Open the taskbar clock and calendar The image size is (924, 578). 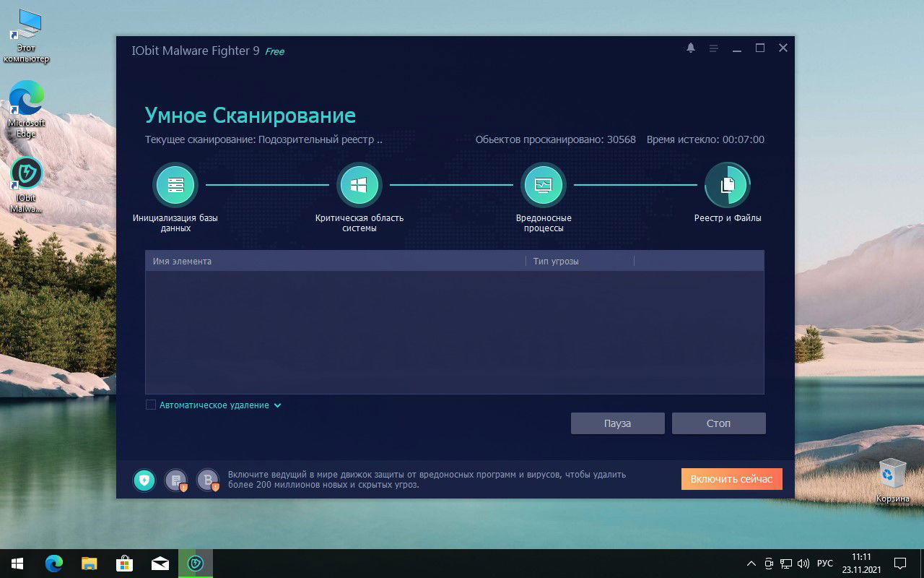click(x=861, y=563)
